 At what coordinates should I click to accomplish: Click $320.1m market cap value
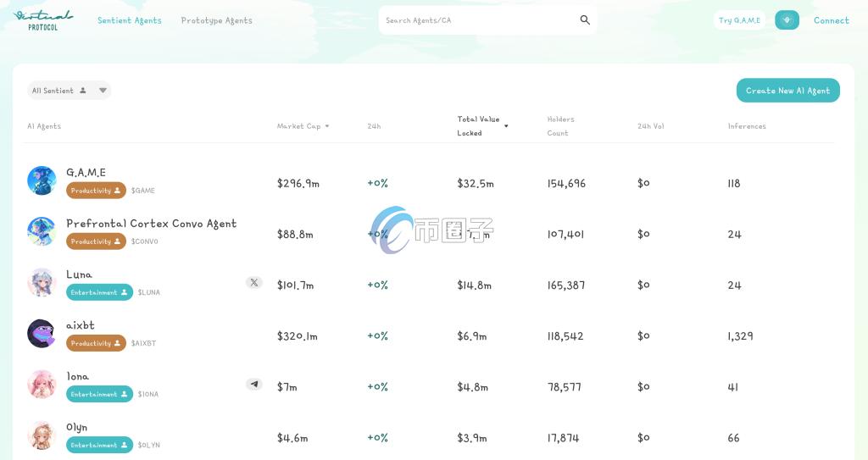pos(298,336)
